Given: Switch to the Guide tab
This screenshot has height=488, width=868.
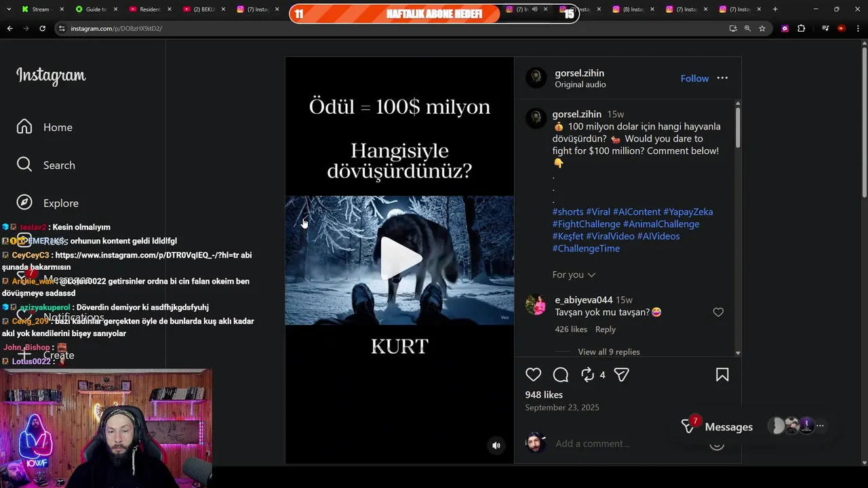Looking at the screenshot, I should click(x=96, y=9).
